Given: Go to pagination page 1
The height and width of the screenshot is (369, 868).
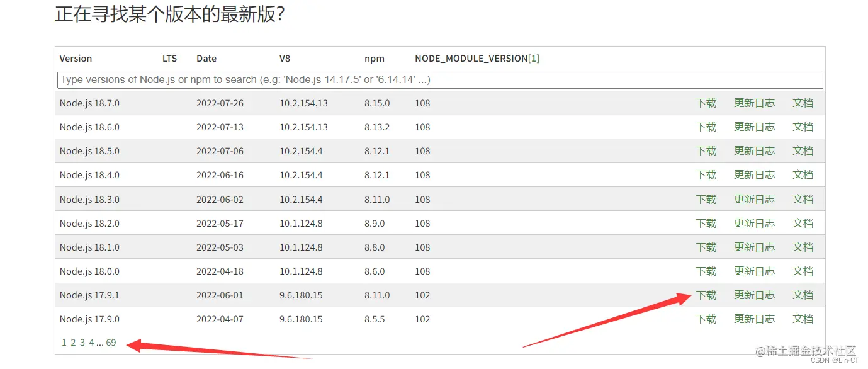Looking at the screenshot, I should (64, 343).
